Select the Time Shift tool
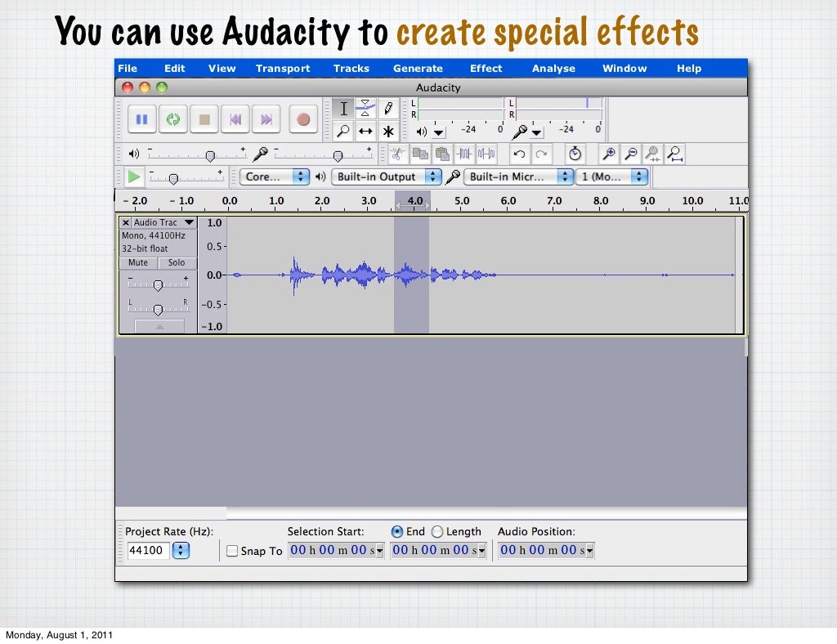This screenshot has width=837, height=644. 365,131
